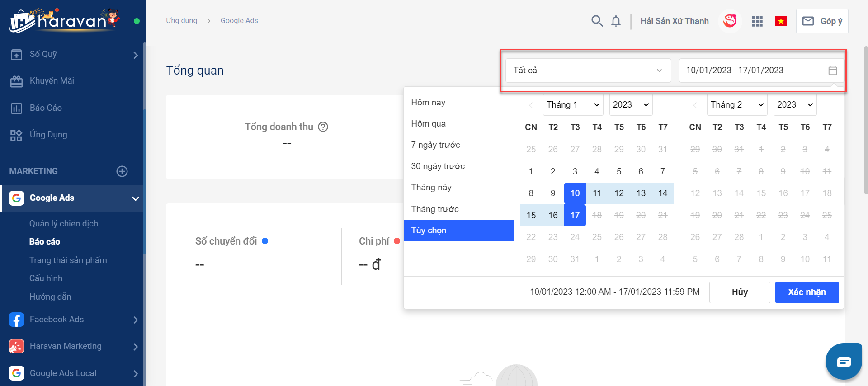Confirm the date range with Xác nhận

point(807,292)
